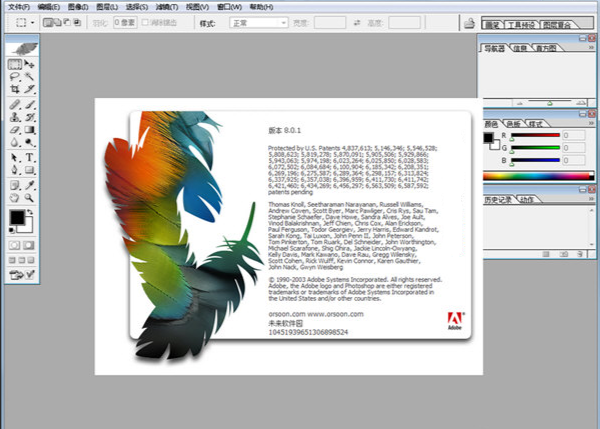
Task: Select the History Brush tool
Action: [x=29, y=117]
